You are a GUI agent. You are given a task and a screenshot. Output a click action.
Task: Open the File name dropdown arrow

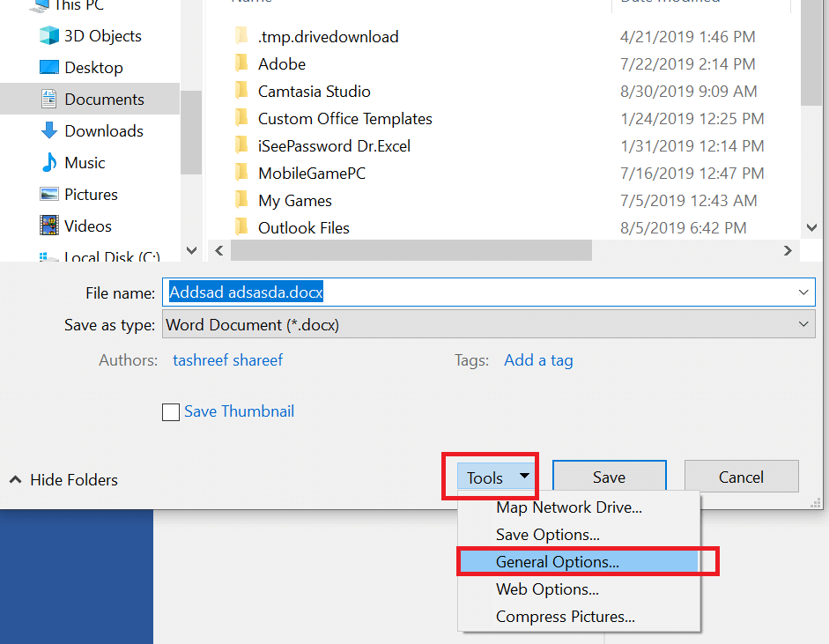coord(803,292)
